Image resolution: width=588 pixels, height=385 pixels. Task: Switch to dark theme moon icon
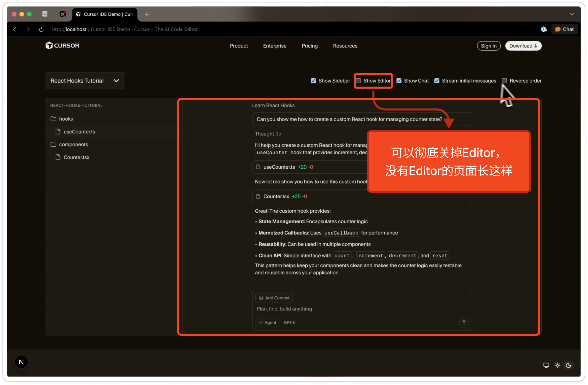[x=569, y=365]
